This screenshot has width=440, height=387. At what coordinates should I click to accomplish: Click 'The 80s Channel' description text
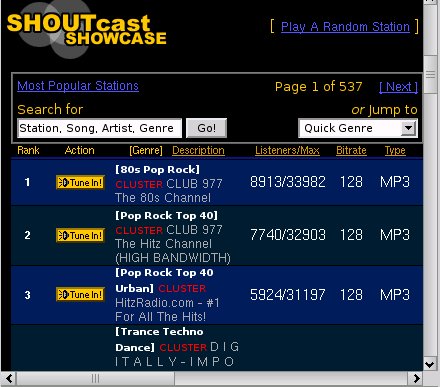[x=163, y=198]
